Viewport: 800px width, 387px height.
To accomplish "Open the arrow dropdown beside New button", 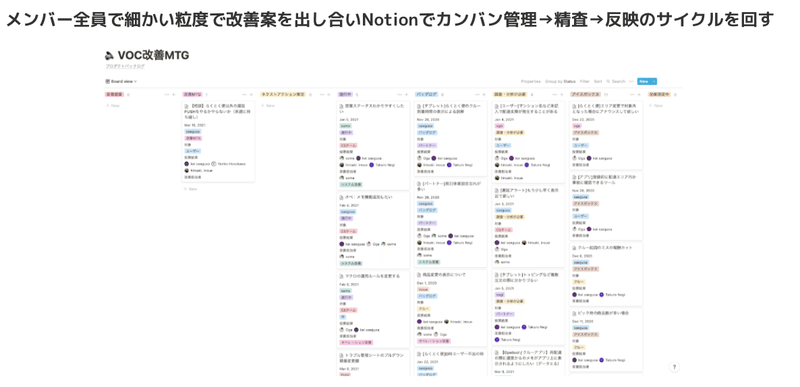I will (654, 81).
